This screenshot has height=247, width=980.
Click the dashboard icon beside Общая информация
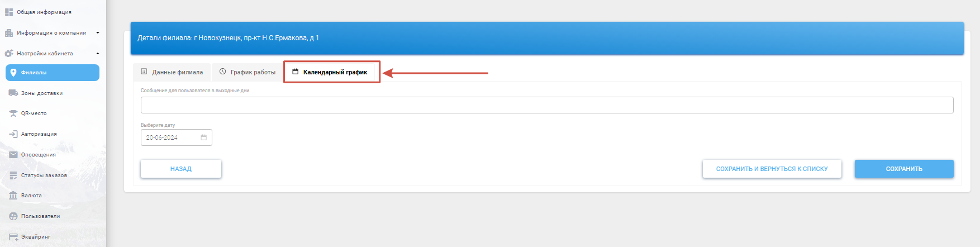pyautogui.click(x=9, y=12)
